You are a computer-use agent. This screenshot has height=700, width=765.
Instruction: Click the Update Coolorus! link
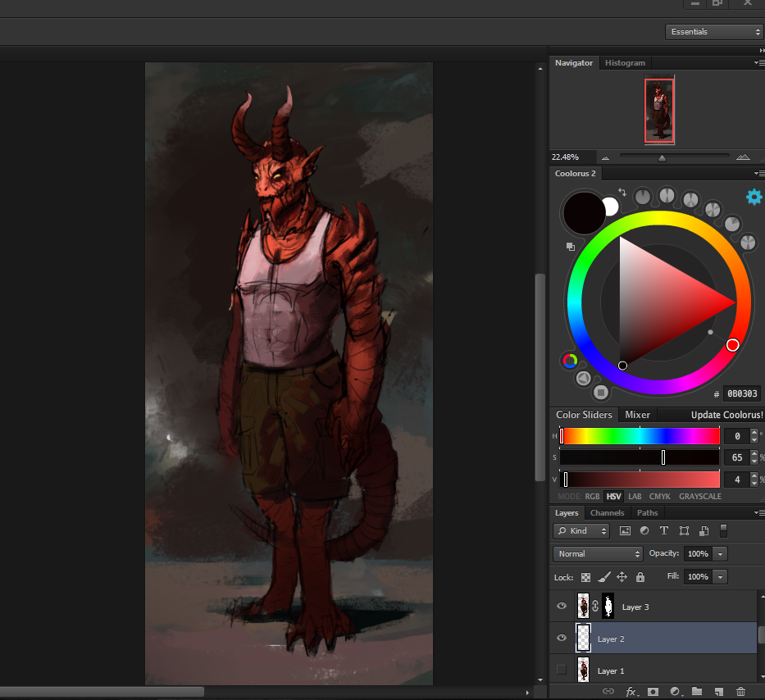[726, 415]
